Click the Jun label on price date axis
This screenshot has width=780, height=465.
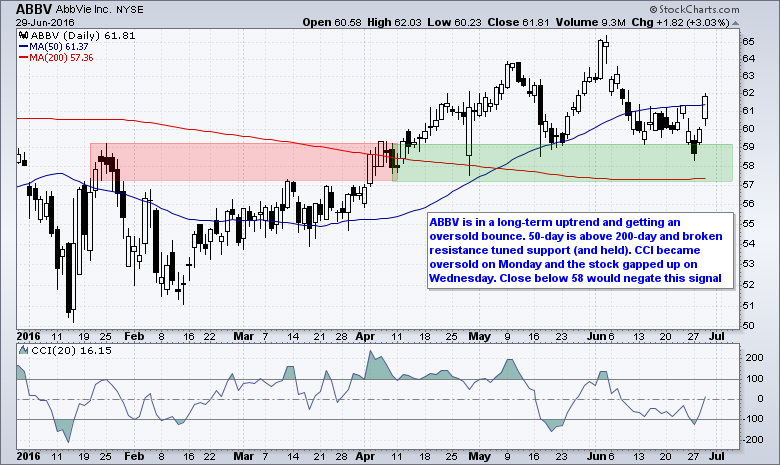596,337
